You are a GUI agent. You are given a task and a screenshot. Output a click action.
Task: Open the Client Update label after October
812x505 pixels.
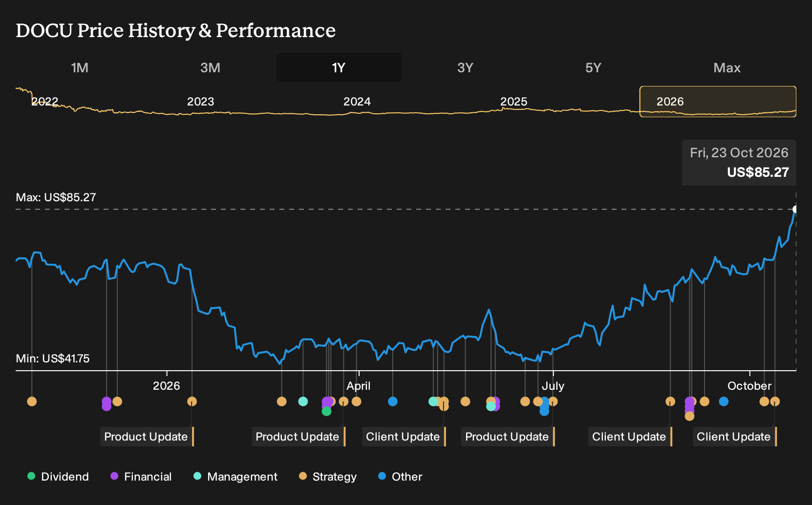(735, 437)
